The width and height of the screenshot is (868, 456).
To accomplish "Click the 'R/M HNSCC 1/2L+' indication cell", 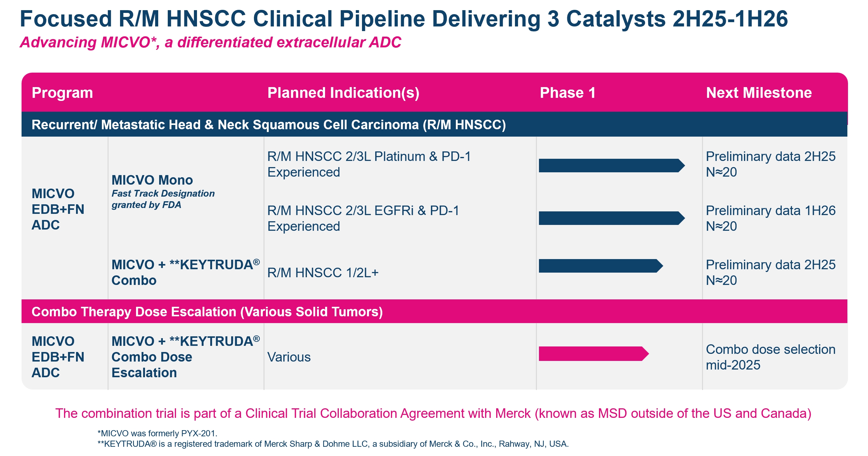I will click(x=323, y=272).
